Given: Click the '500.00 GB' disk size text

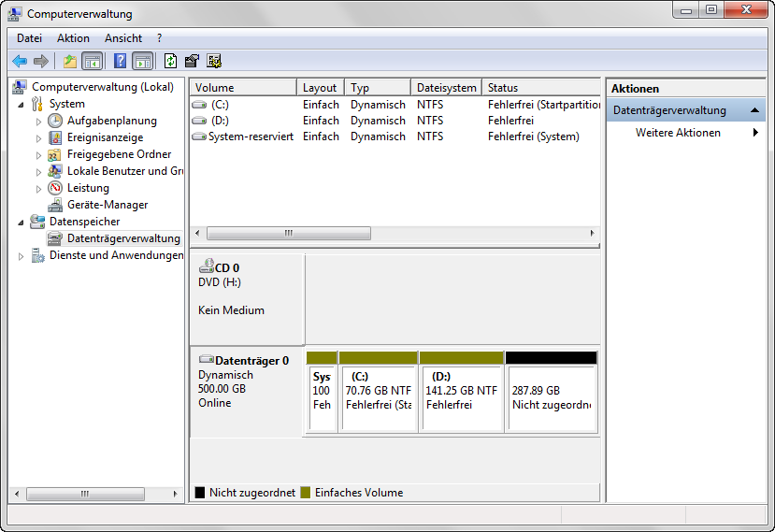Looking at the screenshot, I should [x=222, y=389].
